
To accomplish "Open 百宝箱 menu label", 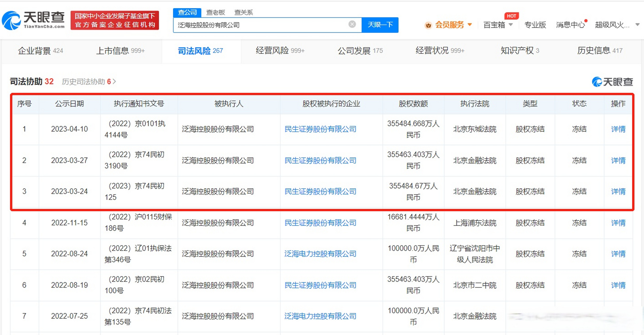I will coord(494,25).
